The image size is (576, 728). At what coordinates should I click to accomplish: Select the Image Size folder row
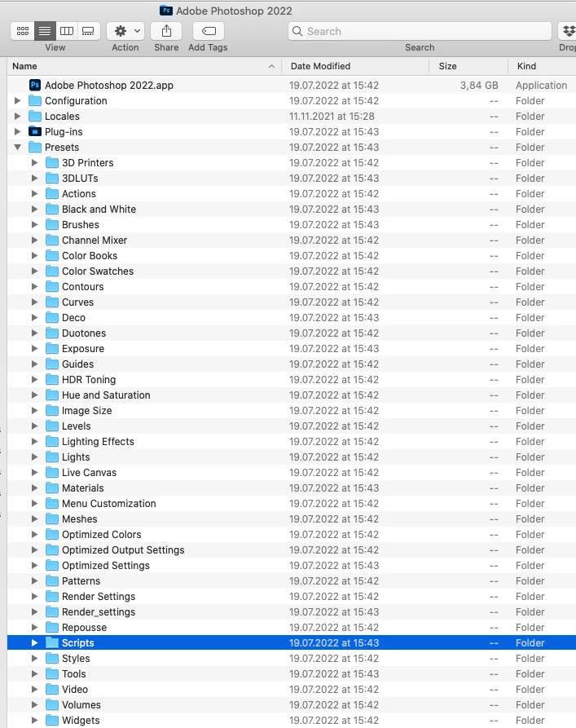pyautogui.click(x=292, y=410)
